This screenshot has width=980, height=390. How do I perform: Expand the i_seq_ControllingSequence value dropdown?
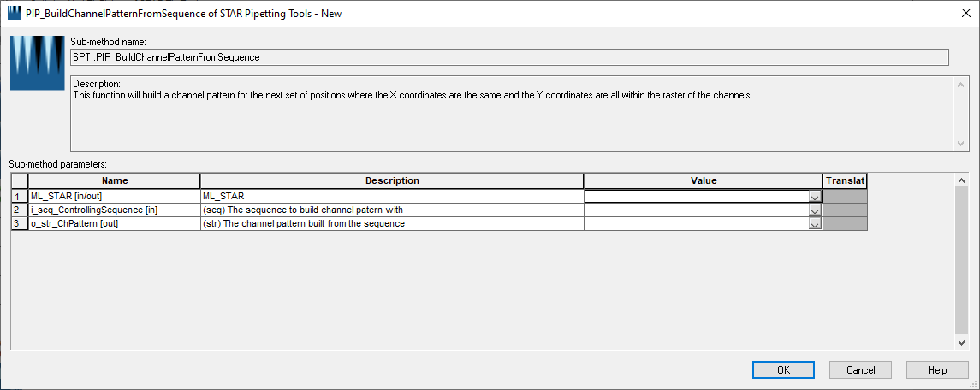click(814, 210)
